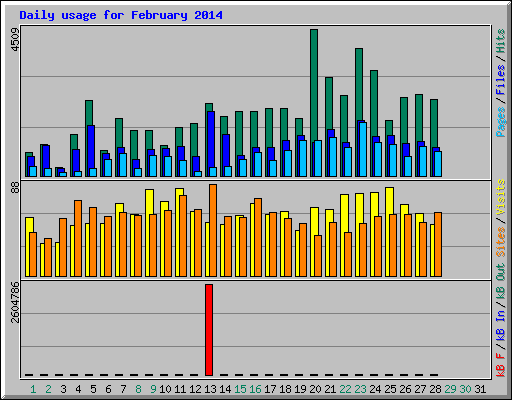Image resolution: width=512 pixels, height=400 pixels.
Task: Click green day label 8 on the x-axis
Action: point(138,389)
